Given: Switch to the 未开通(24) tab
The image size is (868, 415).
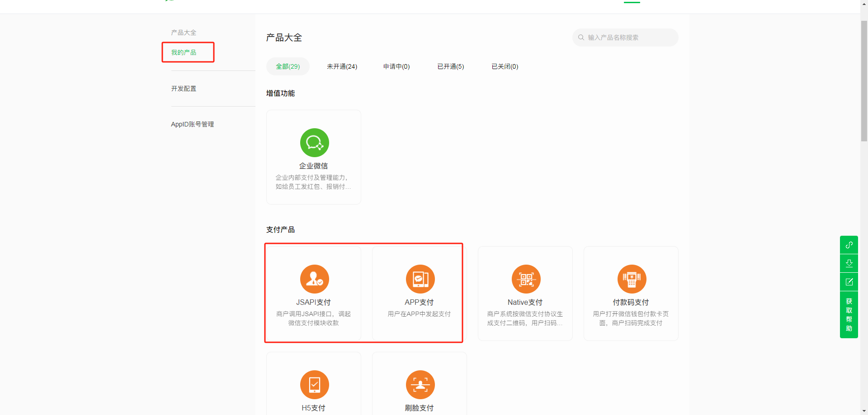Looking at the screenshot, I should [x=342, y=66].
